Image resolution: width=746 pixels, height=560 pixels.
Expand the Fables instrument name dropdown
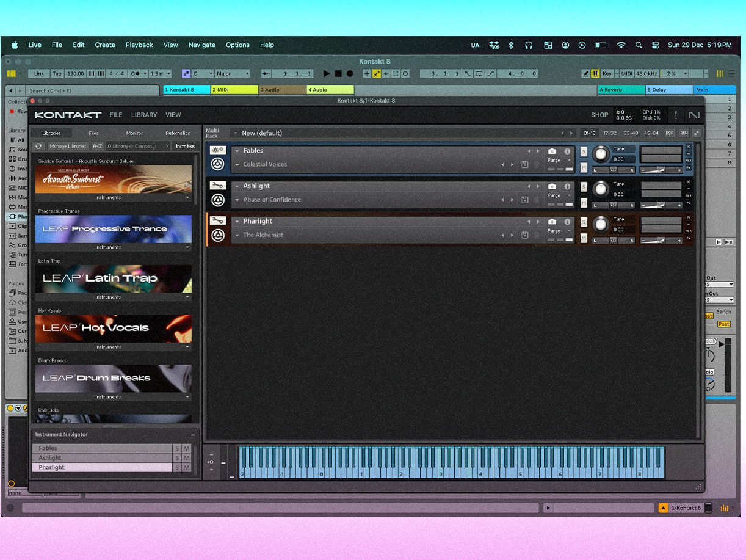[237, 151]
